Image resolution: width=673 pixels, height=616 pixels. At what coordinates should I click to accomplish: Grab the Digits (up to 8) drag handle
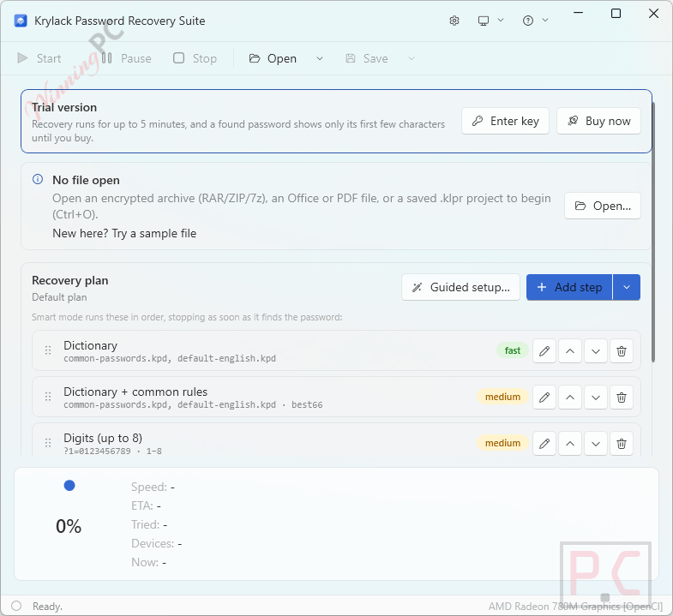(48, 443)
